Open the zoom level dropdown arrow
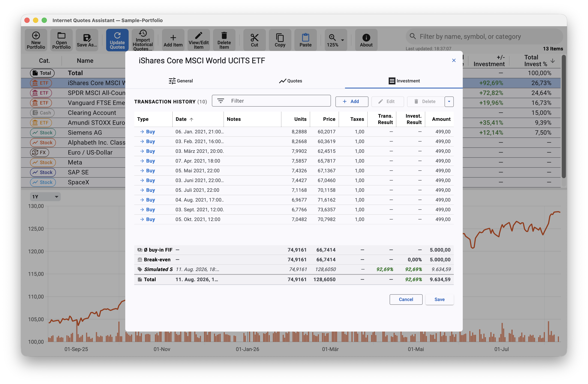 pyautogui.click(x=342, y=40)
